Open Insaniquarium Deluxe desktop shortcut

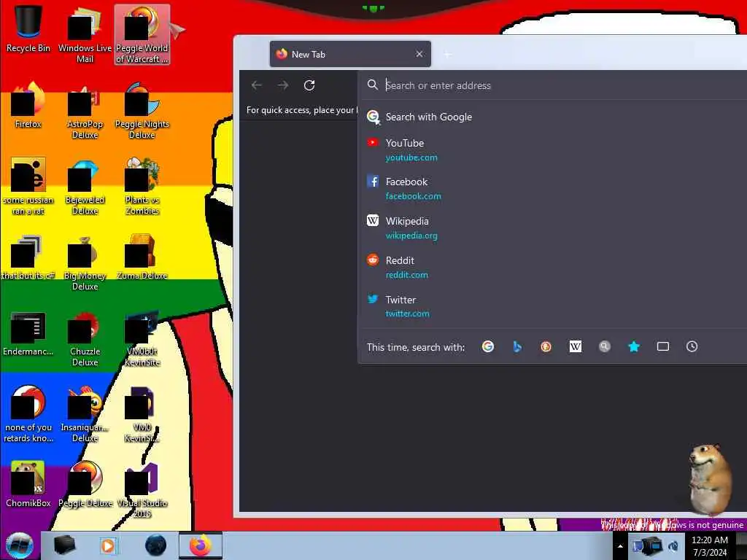tap(85, 414)
